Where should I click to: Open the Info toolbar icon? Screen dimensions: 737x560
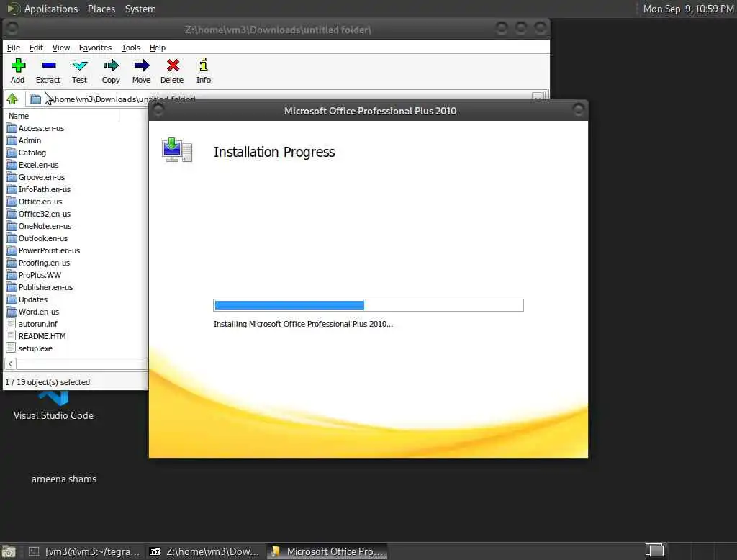click(x=204, y=71)
